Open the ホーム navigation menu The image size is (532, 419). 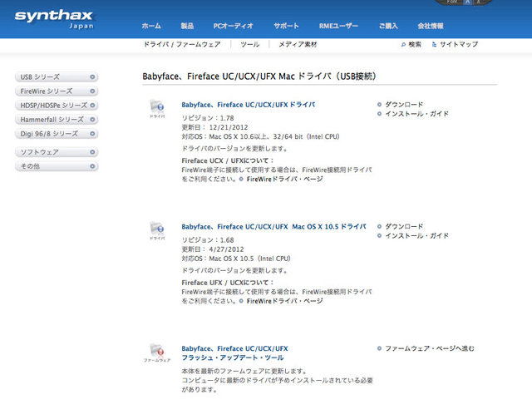point(151,26)
